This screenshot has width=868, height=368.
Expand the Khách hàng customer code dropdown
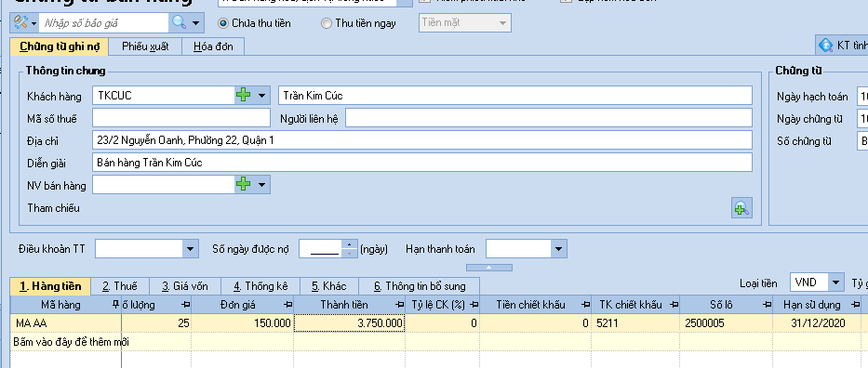point(261,95)
